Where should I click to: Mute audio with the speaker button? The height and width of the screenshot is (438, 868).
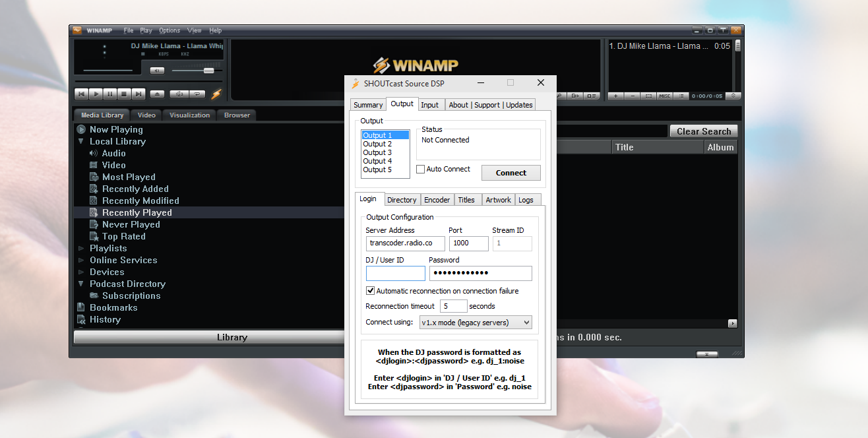pos(157,71)
